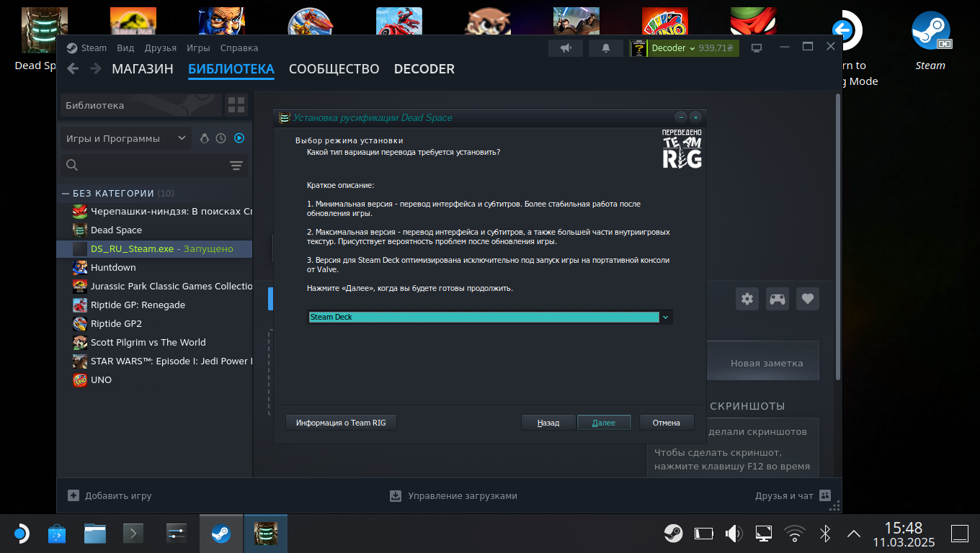This screenshot has width=980, height=553.
Task: Click the Show Desktop button in taskbar
Action: click(960, 534)
